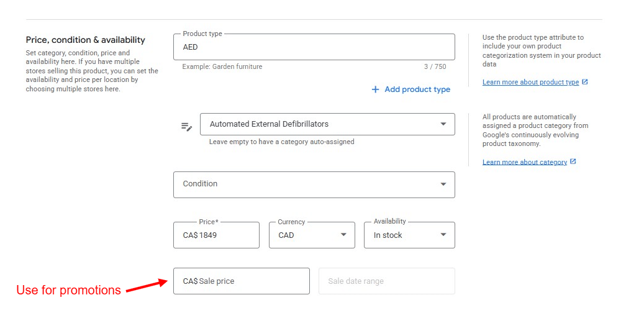The width and height of the screenshot is (644, 318).
Task: Open the Automated External Defibrillators category dropdown
Action: [x=327, y=124]
